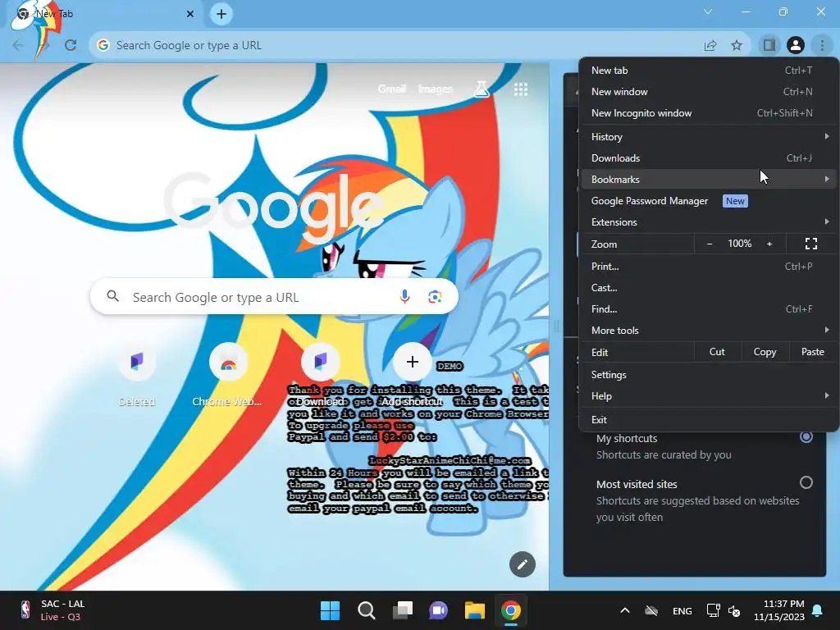Select the My shortcuts radio button

point(806,436)
